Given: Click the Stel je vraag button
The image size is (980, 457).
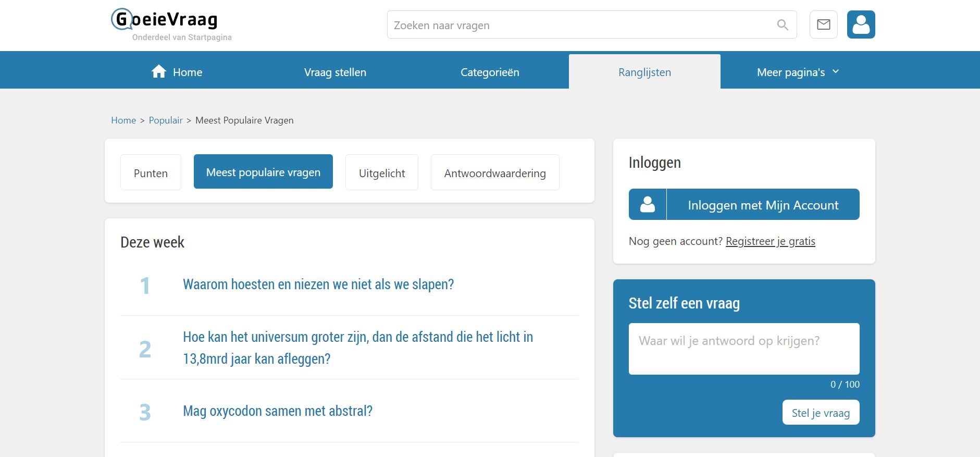Looking at the screenshot, I should pyautogui.click(x=820, y=413).
